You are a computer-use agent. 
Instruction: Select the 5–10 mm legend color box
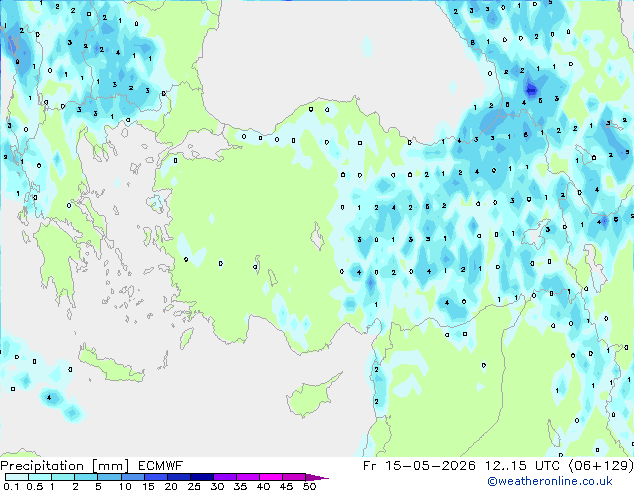click(109, 477)
